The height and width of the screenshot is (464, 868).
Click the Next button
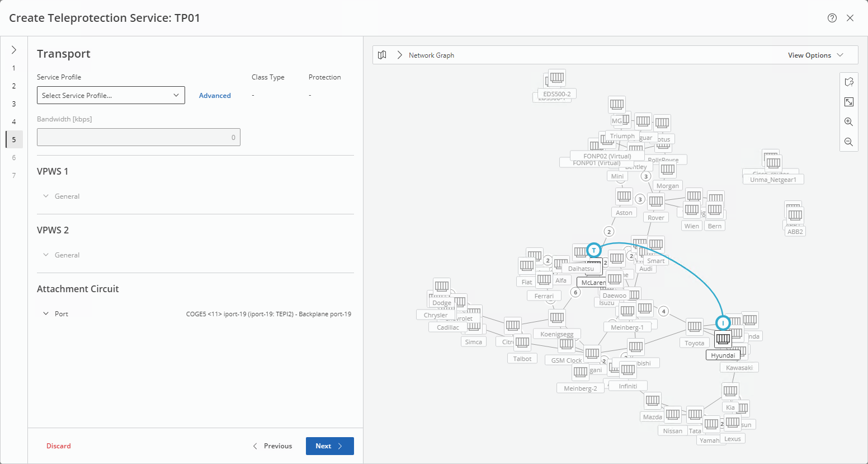click(x=329, y=446)
